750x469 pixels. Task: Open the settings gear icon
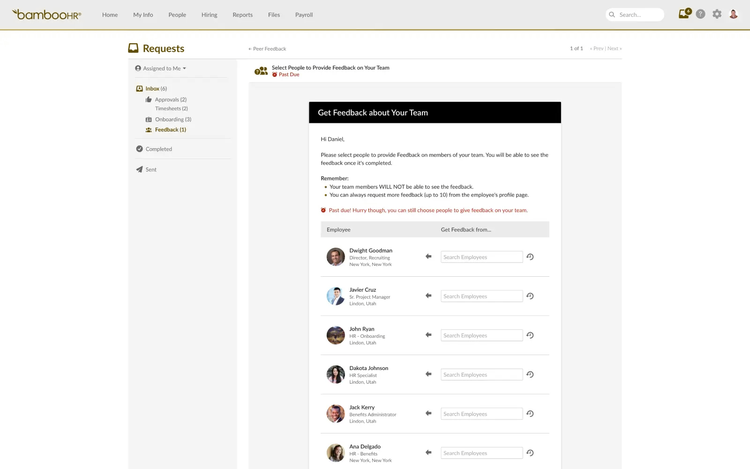coord(717,14)
